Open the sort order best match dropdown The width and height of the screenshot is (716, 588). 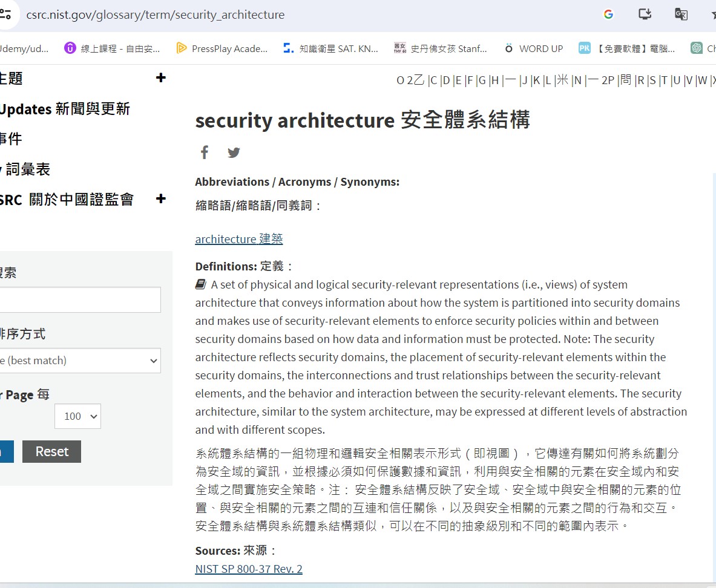click(79, 361)
